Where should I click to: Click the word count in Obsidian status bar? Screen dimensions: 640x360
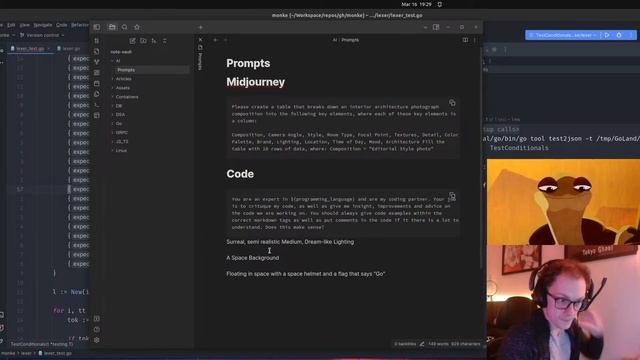coord(438,344)
